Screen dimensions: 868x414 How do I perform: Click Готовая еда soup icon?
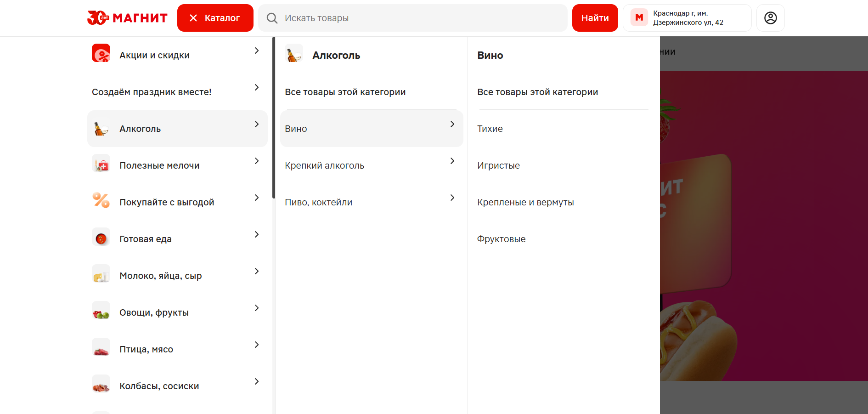click(x=101, y=237)
